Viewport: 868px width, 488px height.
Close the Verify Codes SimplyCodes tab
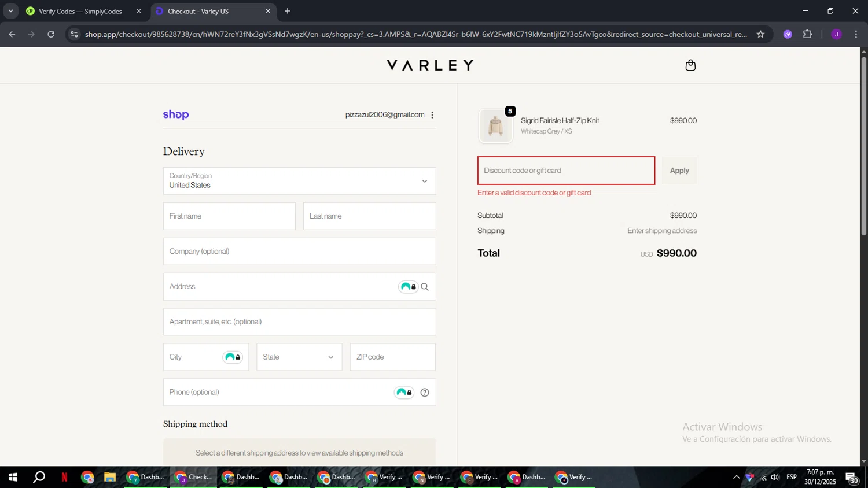[139, 11]
